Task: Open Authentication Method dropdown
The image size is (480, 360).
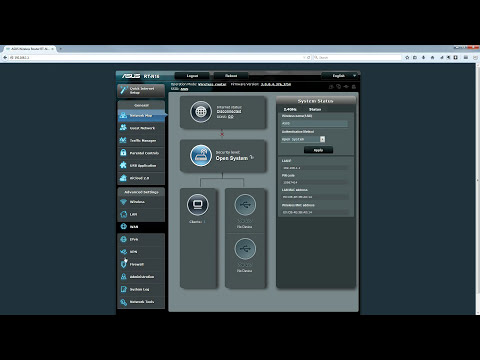Action: pos(303,139)
